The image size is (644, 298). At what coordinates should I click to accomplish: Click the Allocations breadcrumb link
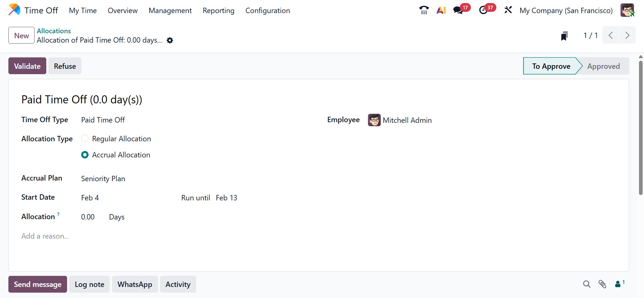[54, 31]
